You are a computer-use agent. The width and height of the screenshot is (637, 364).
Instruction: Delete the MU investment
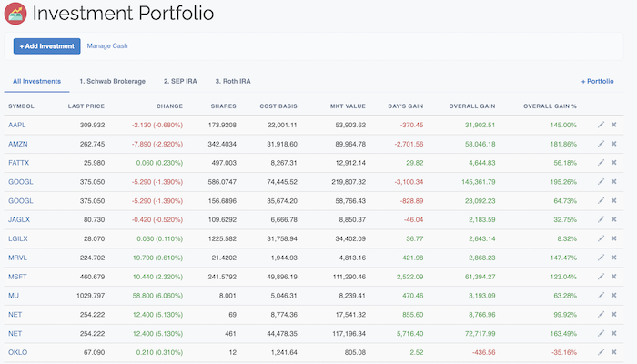614,296
